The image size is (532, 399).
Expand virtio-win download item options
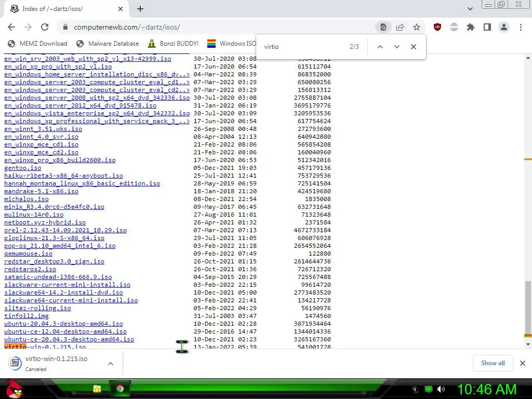pyautogui.click(x=110, y=364)
